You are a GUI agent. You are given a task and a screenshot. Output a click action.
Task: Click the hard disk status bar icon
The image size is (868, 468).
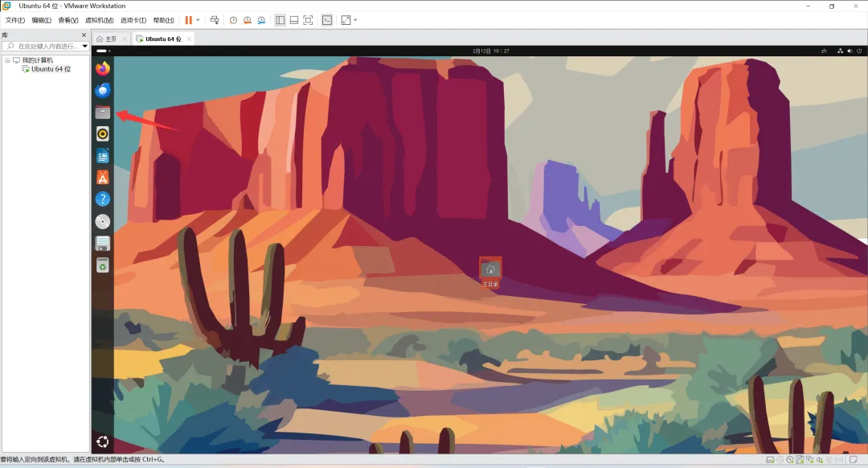click(770, 460)
